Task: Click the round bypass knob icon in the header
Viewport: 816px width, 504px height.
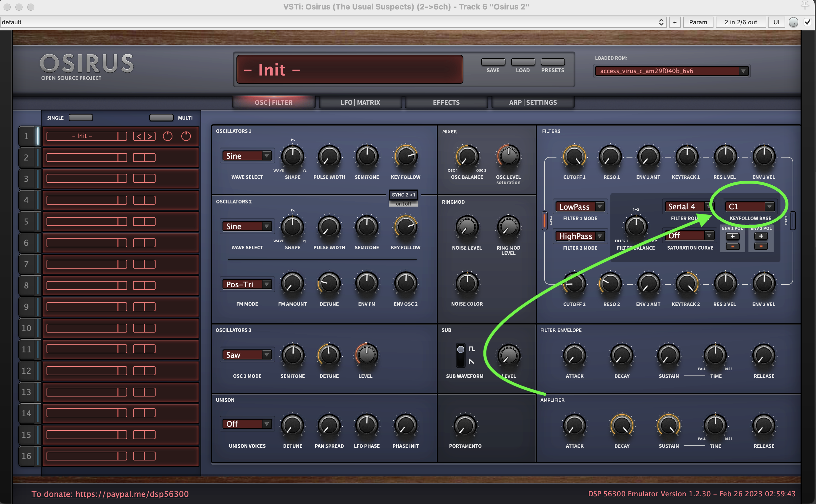Action: [793, 22]
